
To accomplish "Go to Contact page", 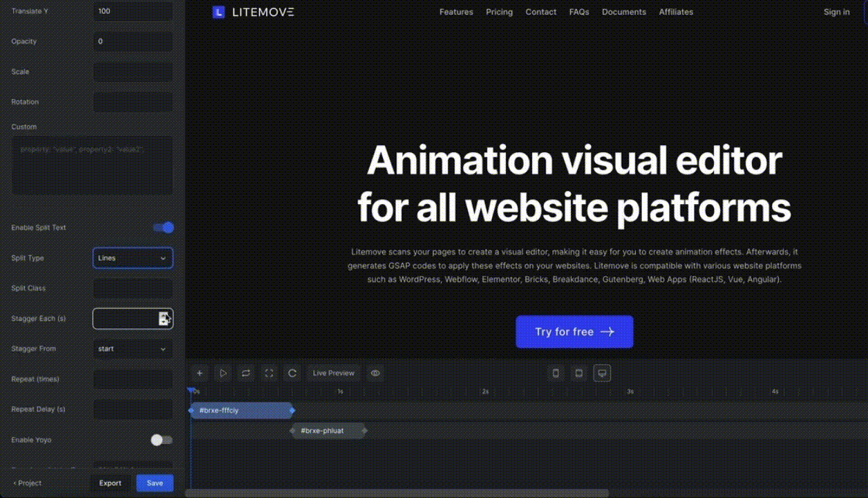I will pyautogui.click(x=540, y=12).
